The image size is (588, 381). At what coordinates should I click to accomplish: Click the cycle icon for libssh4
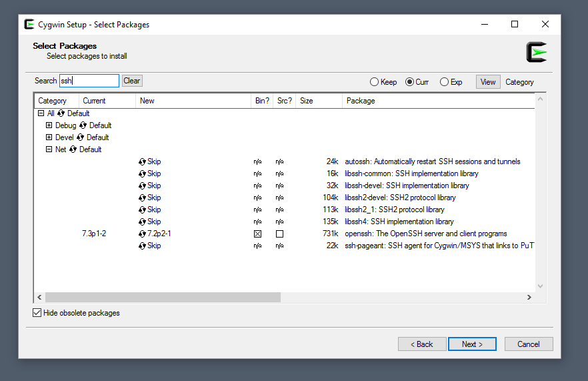142,222
